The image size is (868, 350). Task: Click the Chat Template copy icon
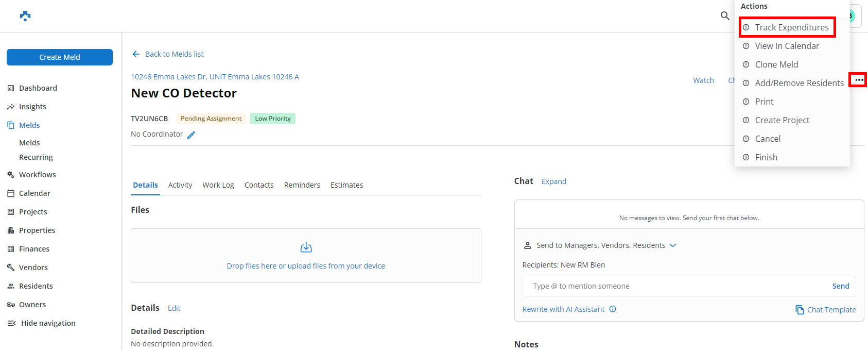[x=800, y=310]
